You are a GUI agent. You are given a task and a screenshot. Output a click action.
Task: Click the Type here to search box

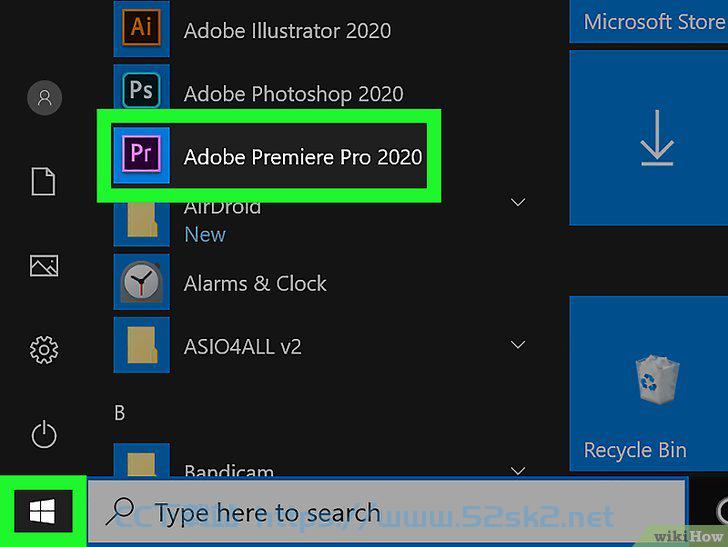(387, 511)
